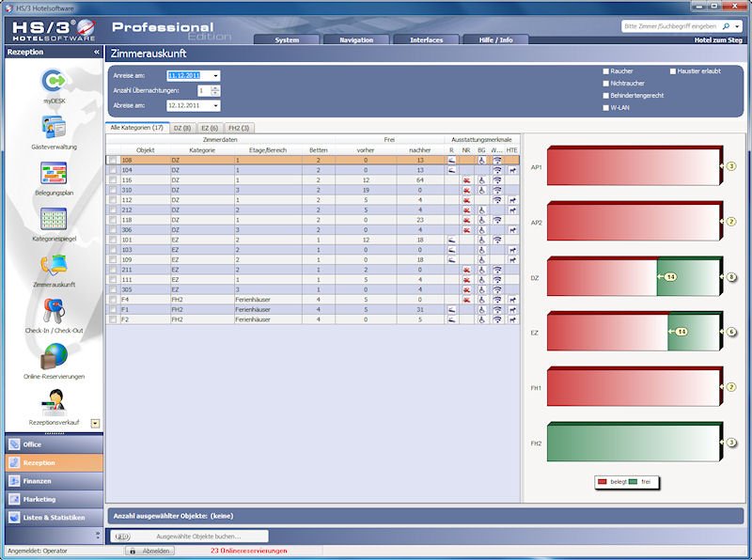Click the Office section icon

coord(14,444)
